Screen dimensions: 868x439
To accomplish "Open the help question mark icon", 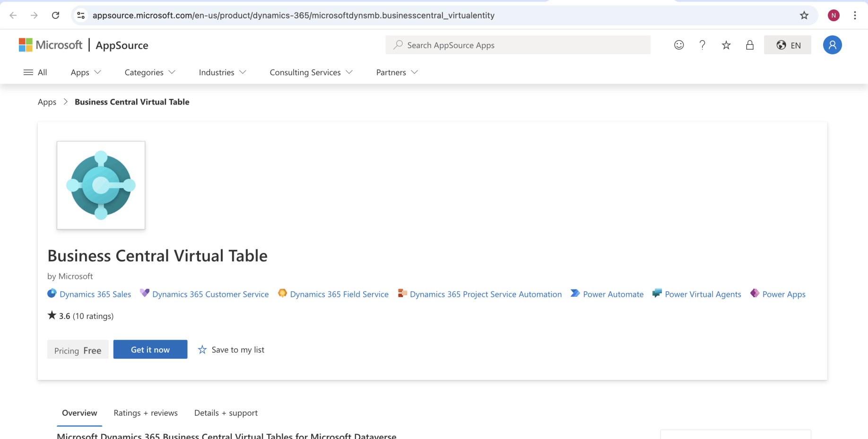I will (x=703, y=45).
